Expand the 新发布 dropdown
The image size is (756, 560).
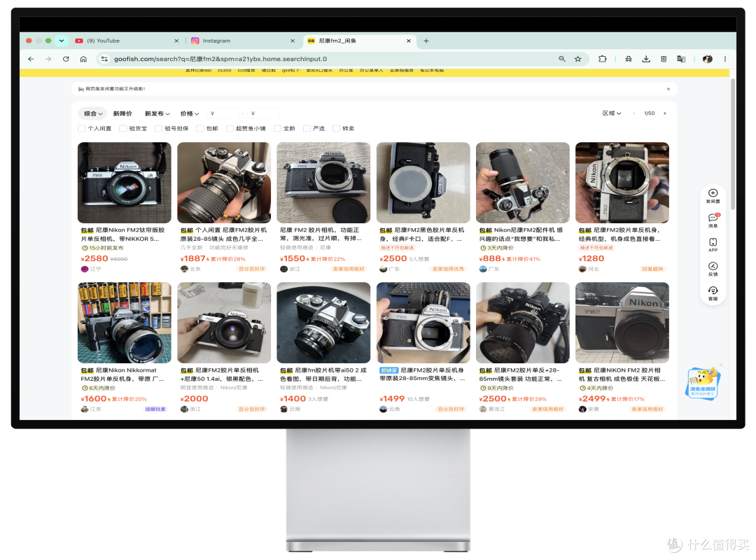coord(157,113)
